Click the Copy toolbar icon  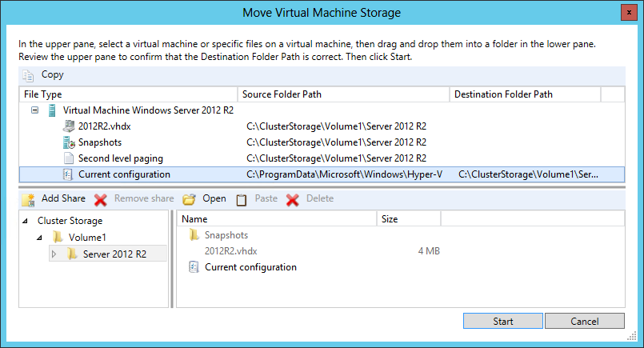pyautogui.click(x=28, y=75)
